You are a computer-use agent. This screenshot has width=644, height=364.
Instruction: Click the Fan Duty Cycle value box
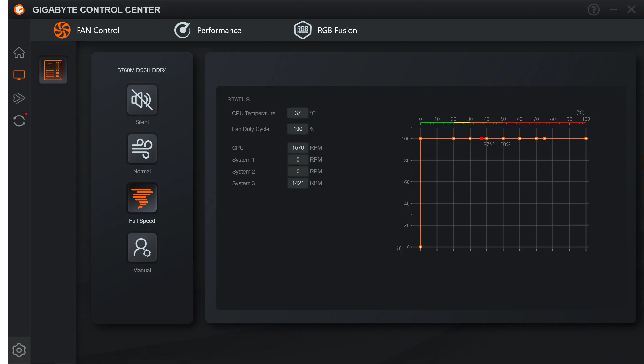click(x=298, y=129)
